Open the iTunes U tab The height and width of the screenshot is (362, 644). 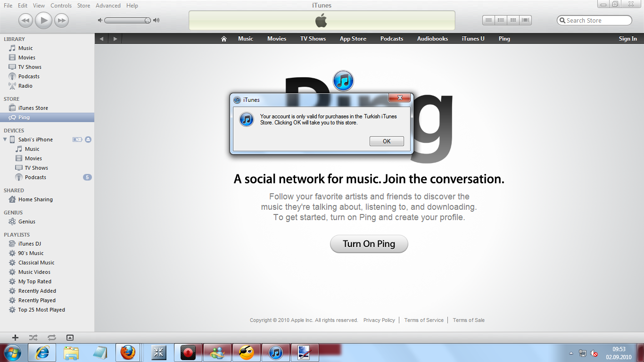[x=473, y=39]
